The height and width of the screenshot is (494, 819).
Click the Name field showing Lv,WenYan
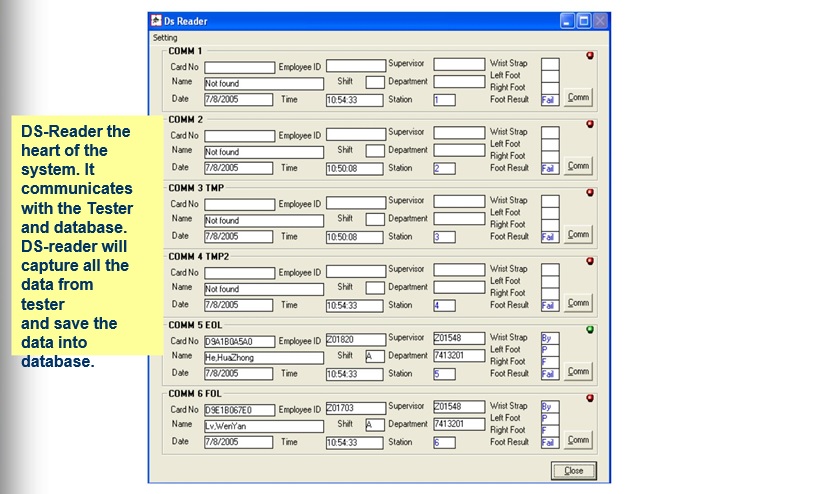[264, 426]
